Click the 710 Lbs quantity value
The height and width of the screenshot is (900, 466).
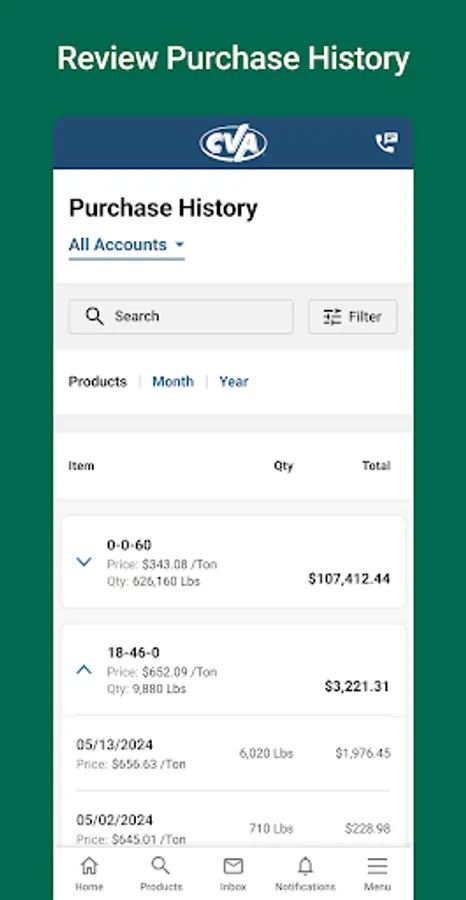[271, 828]
